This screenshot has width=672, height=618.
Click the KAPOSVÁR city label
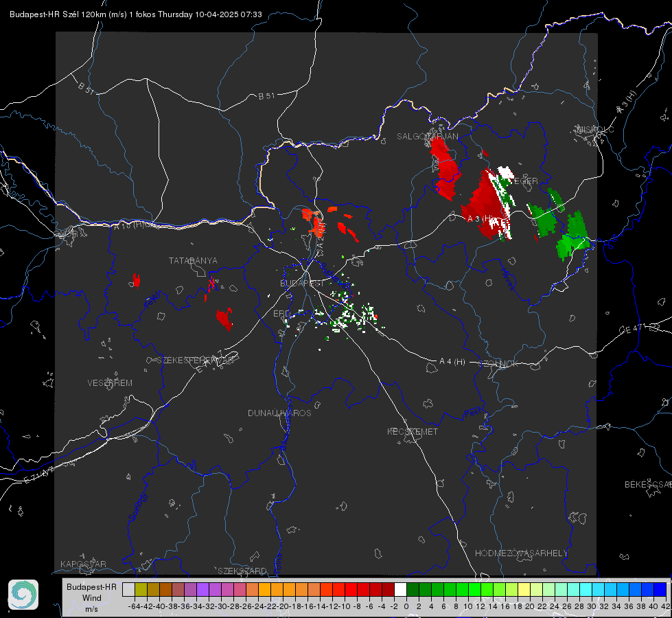83,564
